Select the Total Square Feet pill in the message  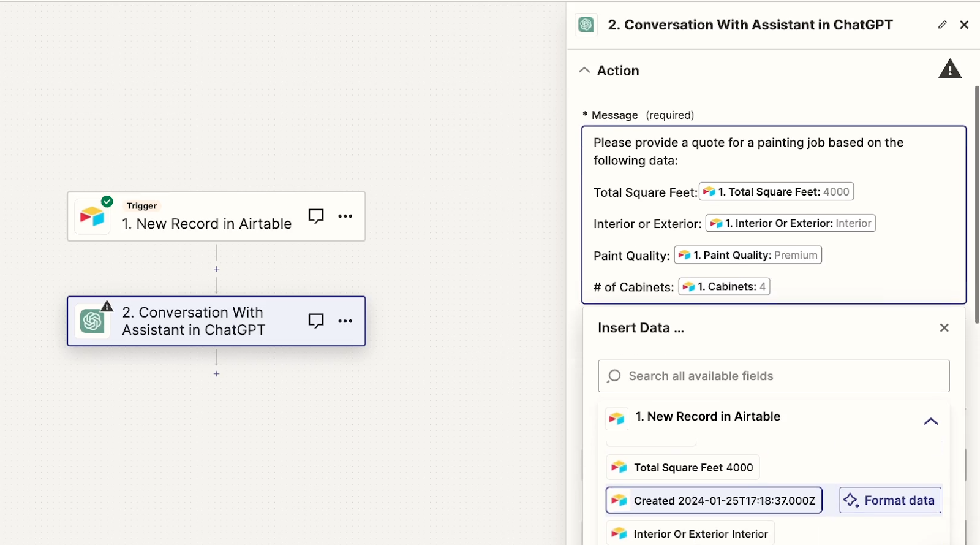[x=776, y=192]
